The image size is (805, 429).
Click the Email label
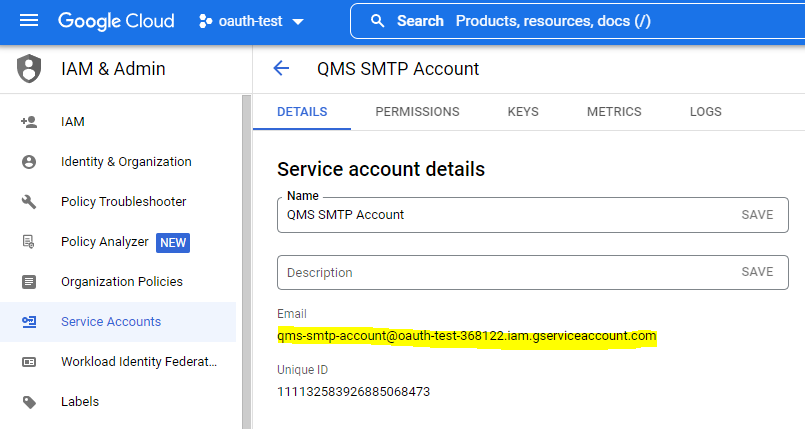point(292,314)
